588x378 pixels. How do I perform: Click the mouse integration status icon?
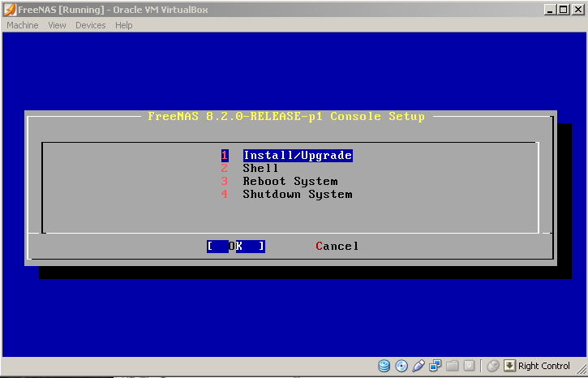tap(493, 366)
